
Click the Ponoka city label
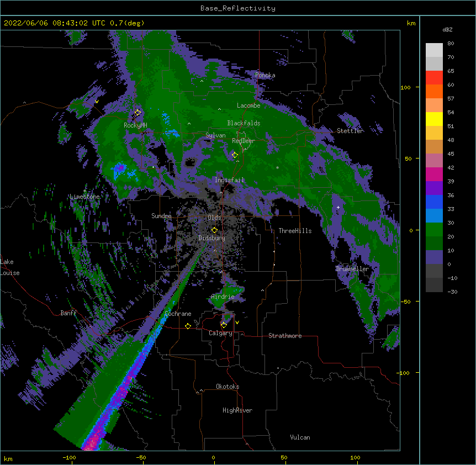265,75
